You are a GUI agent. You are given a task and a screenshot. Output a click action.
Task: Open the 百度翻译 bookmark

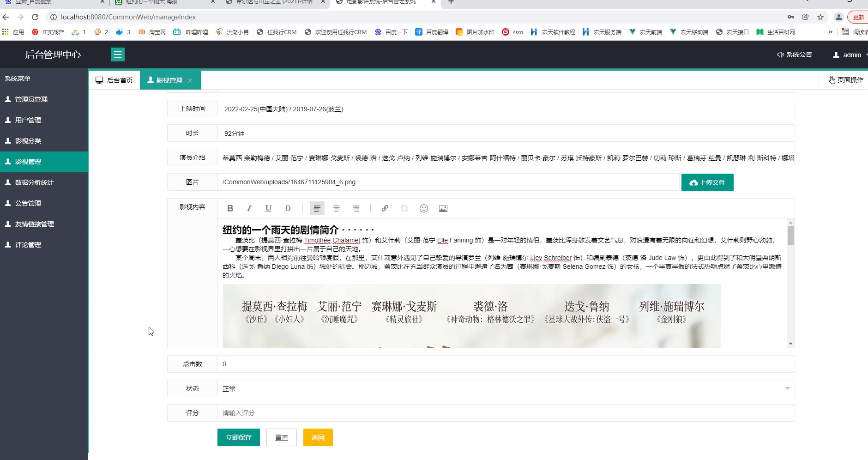tap(432, 32)
